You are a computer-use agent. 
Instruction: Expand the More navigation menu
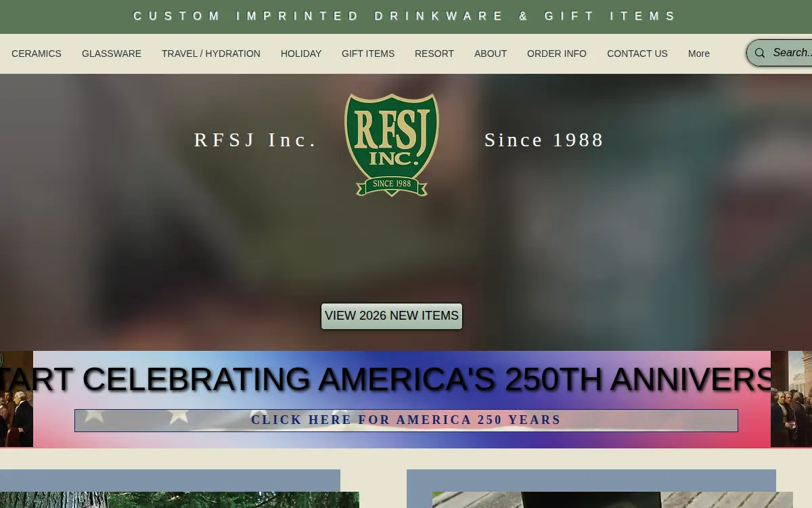point(699,54)
